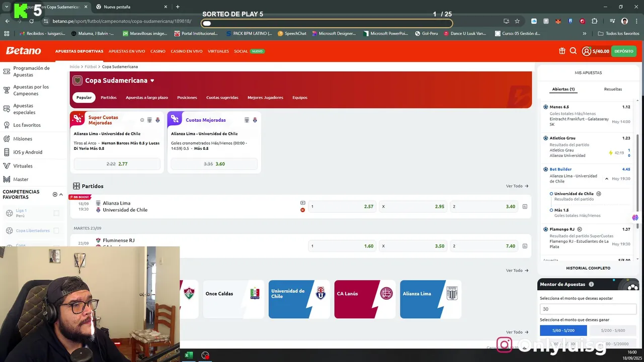Open Apuestas por los Campeones trophy icon

tap(7, 90)
